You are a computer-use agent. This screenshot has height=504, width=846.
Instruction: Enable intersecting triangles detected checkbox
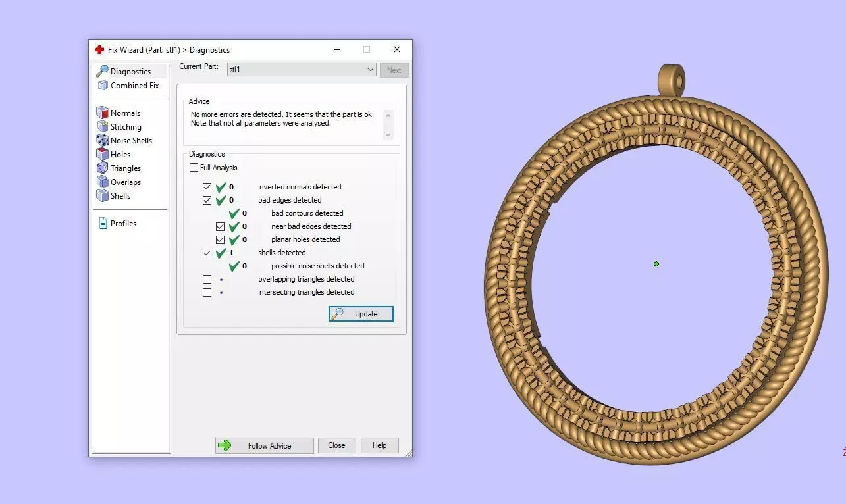[x=207, y=292]
